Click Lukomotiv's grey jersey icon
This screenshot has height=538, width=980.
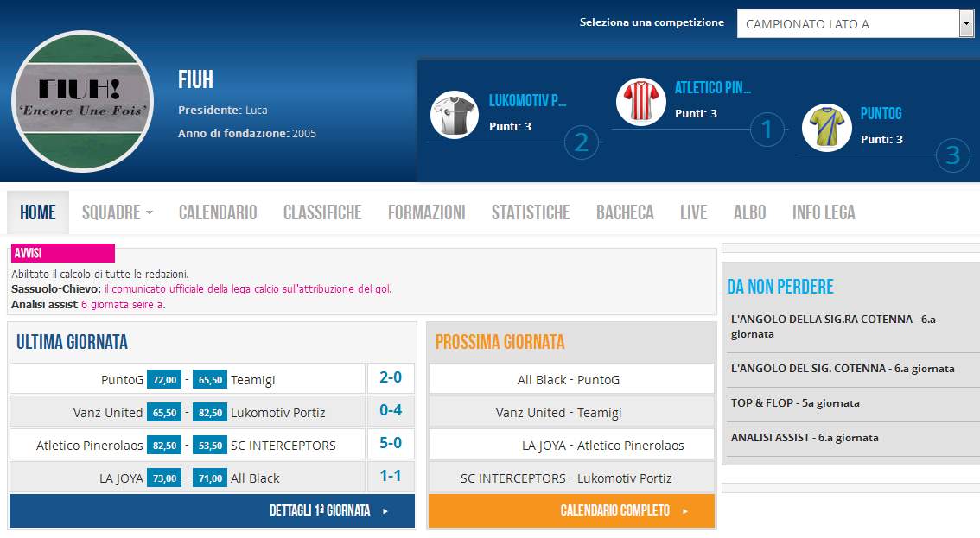click(x=454, y=115)
